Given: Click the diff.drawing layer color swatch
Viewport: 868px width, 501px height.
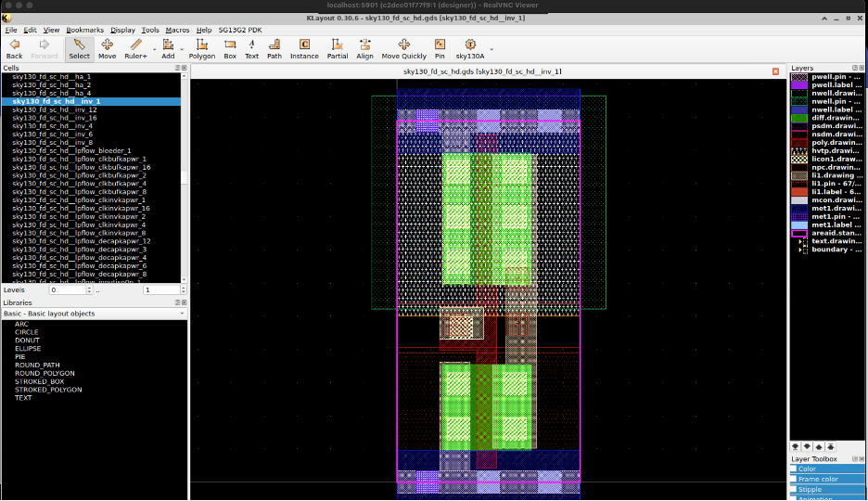Looking at the screenshot, I should pos(798,118).
